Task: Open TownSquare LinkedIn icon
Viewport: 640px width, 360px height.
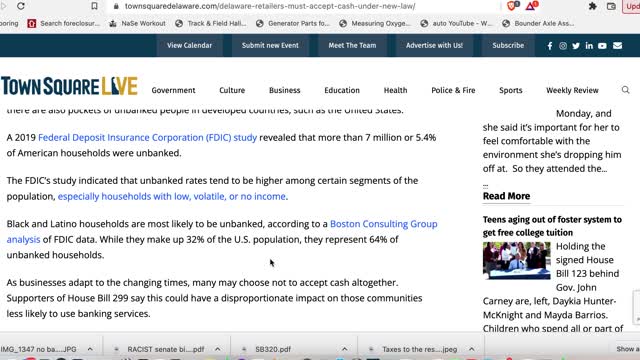Action: [x=589, y=46]
